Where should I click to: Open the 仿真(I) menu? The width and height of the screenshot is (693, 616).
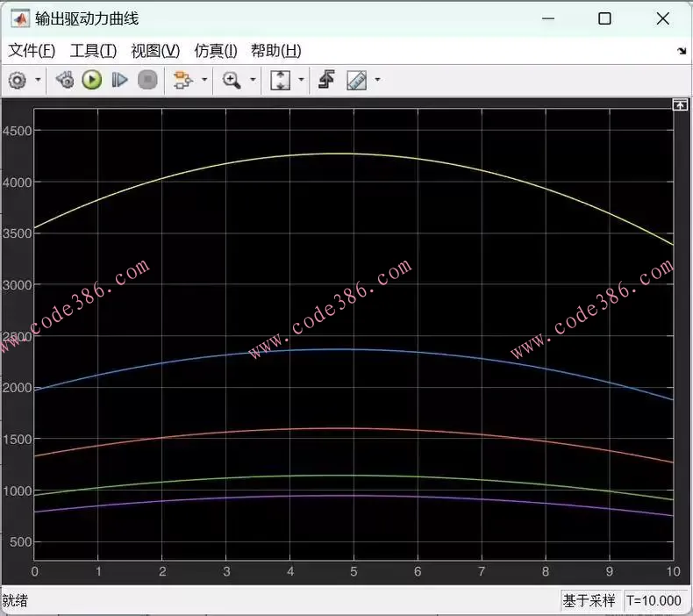(215, 51)
